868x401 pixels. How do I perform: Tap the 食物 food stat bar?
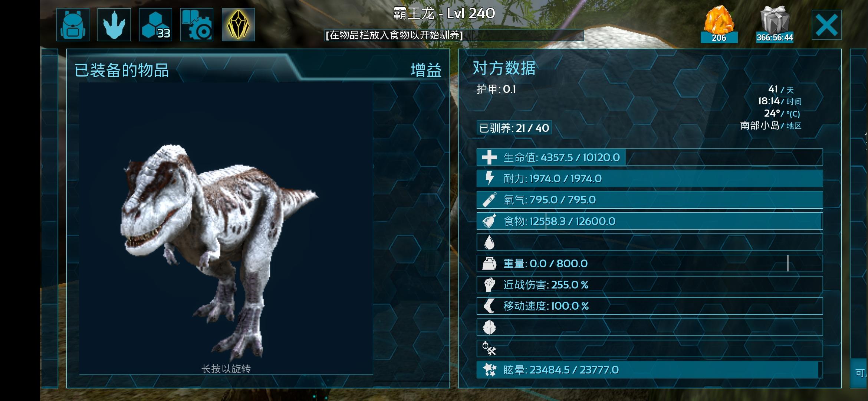click(650, 221)
